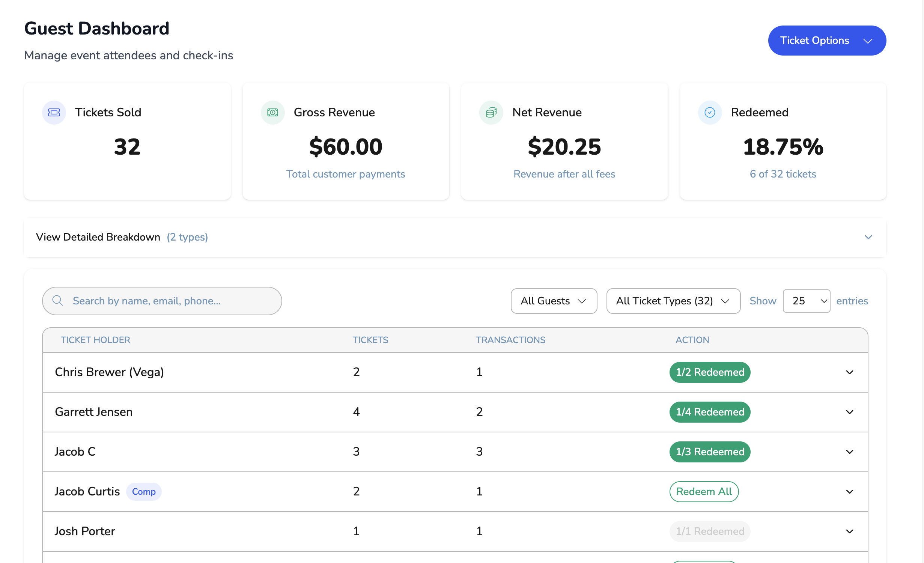This screenshot has height=563, width=924.
Task: Click the Tickets Sold ticket icon
Action: (x=54, y=112)
